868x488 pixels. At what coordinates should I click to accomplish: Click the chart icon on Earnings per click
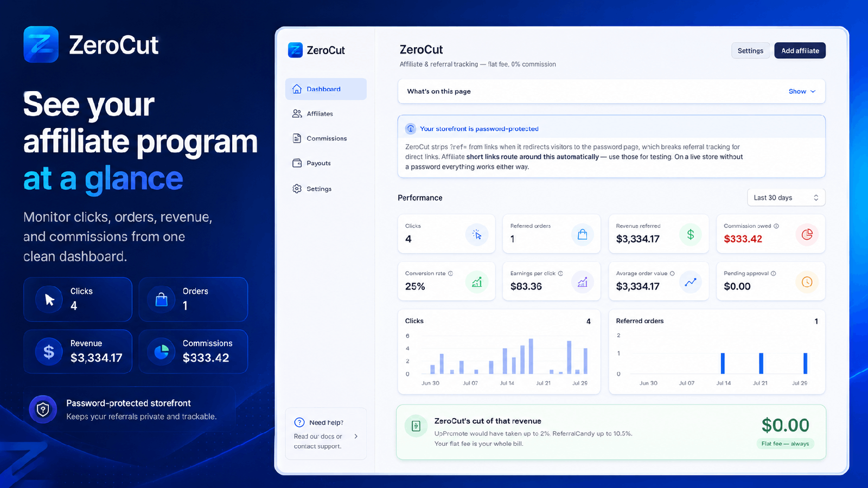click(x=583, y=282)
